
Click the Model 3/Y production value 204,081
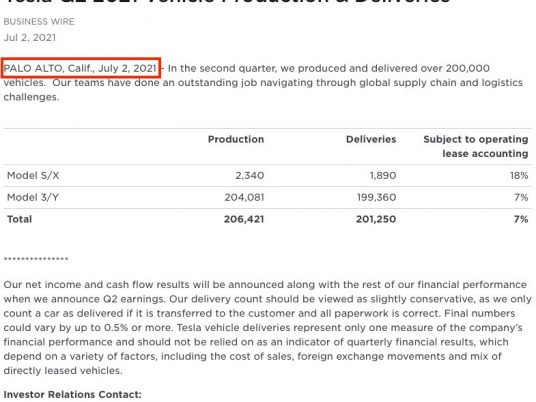tap(244, 198)
